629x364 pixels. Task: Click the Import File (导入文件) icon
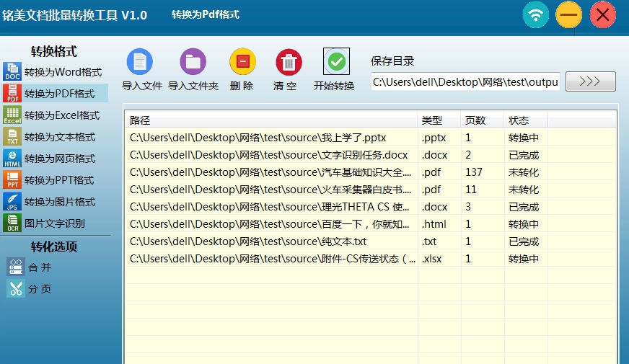[141, 62]
